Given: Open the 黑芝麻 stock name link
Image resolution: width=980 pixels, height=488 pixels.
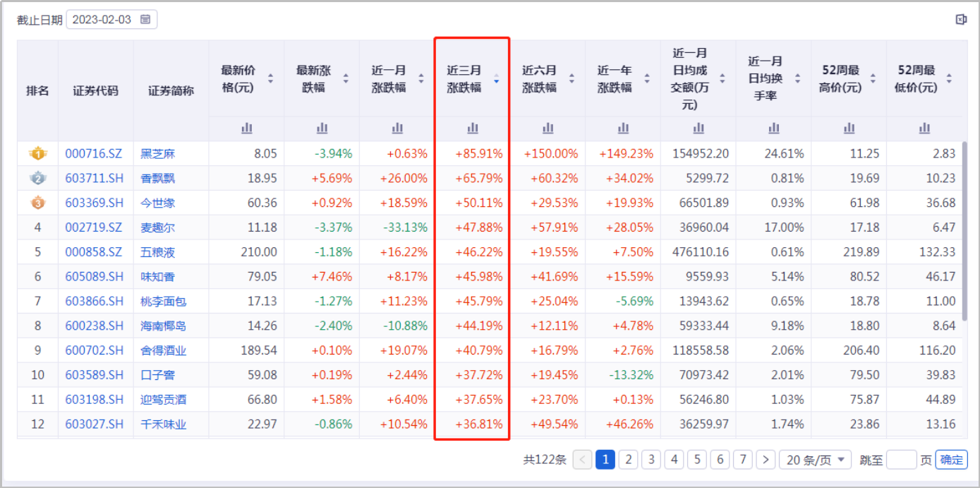Looking at the screenshot, I should [158, 153].
